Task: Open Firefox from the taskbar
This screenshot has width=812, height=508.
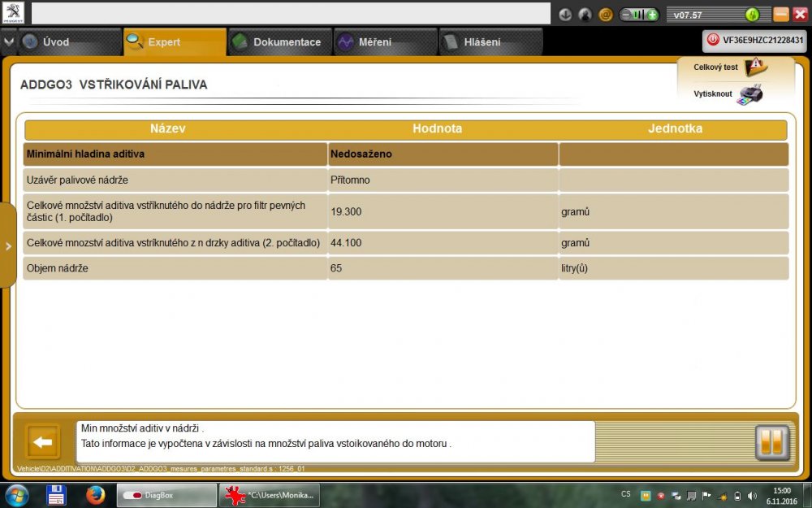Action: (x=96, y=494)
